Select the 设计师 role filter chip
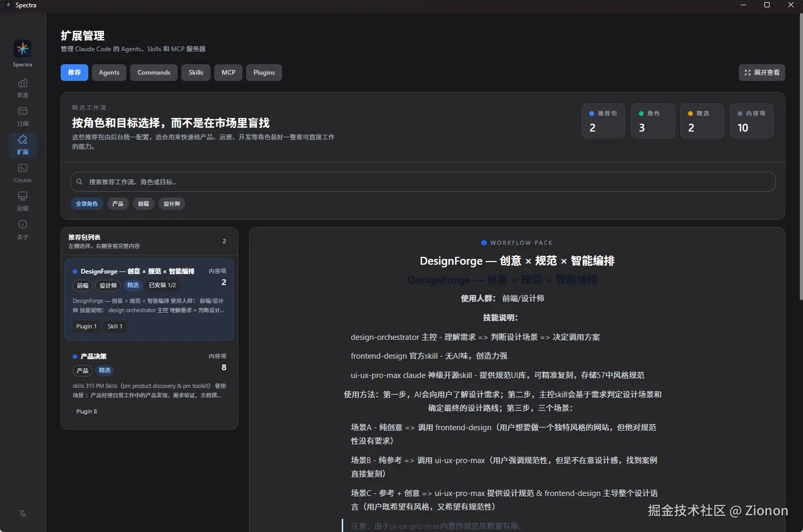The image size is (803, 532). tap(172, 204)
